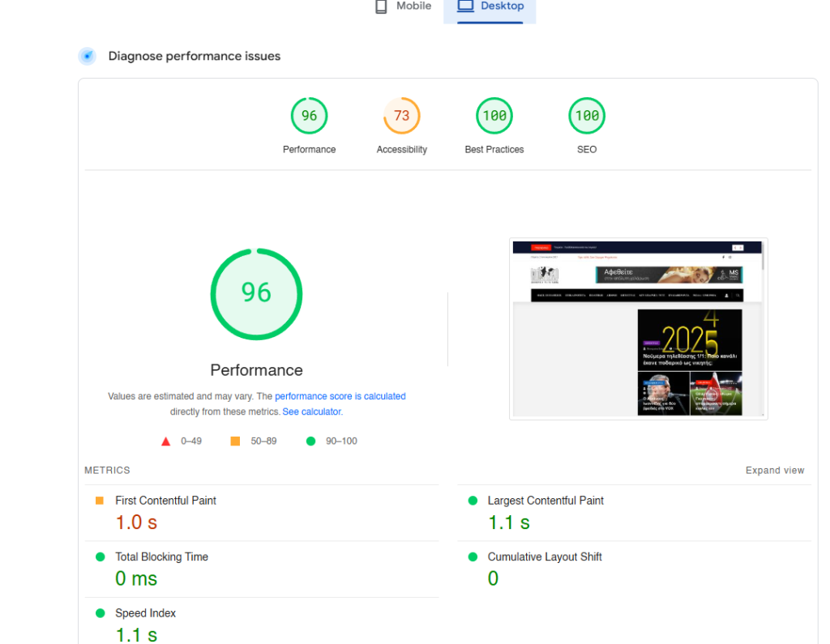Image resolution: width=830 pixels, height=644 pixels.
Task: Click the Largest Contentful Paint metric label
Action: coord(545,501)
